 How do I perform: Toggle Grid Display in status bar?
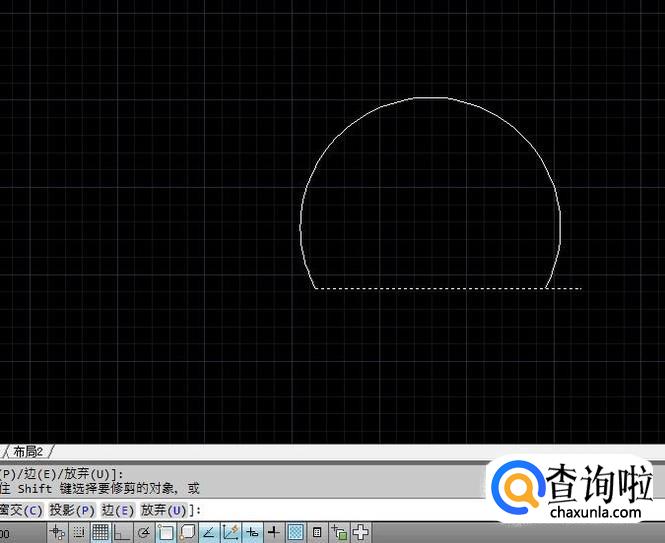coord(100,532)
